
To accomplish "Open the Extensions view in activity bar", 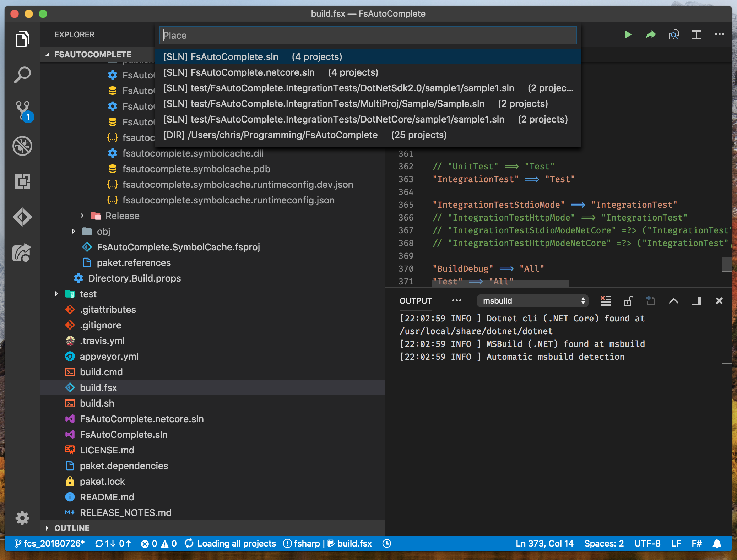I will click(x=22, y=181).
